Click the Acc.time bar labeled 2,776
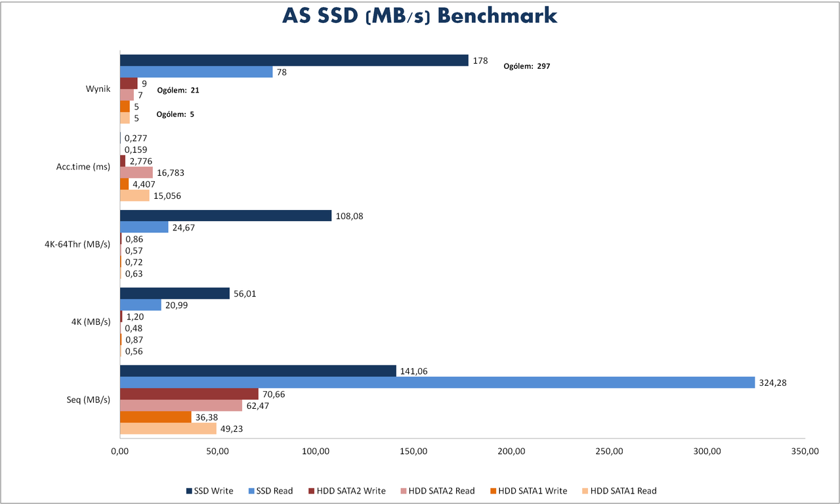The height and width of the screenshot is (504, 840). click(123, 161)
